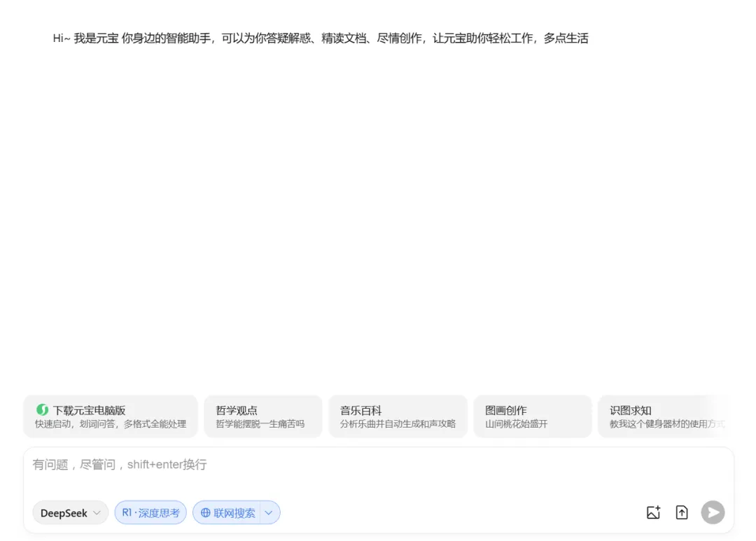This screenshot has width=756, height=541.
Task: Open the 下载元宝电脑版 card
Action: (111, 416)
